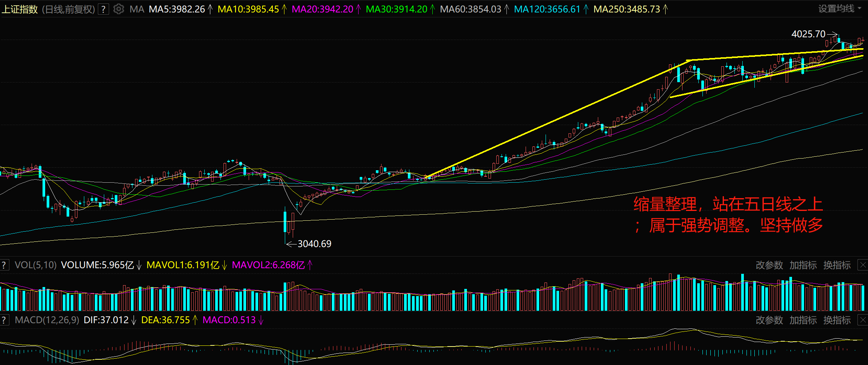The image size is (868, 365).
Task: Click the MA5:3982.26 value
Action: coord(177,9)
